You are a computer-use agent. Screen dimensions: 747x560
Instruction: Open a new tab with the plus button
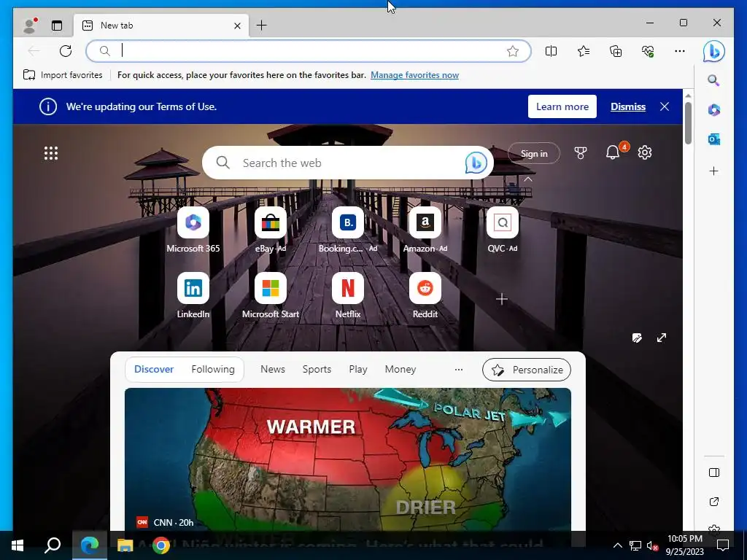(262, 26)
